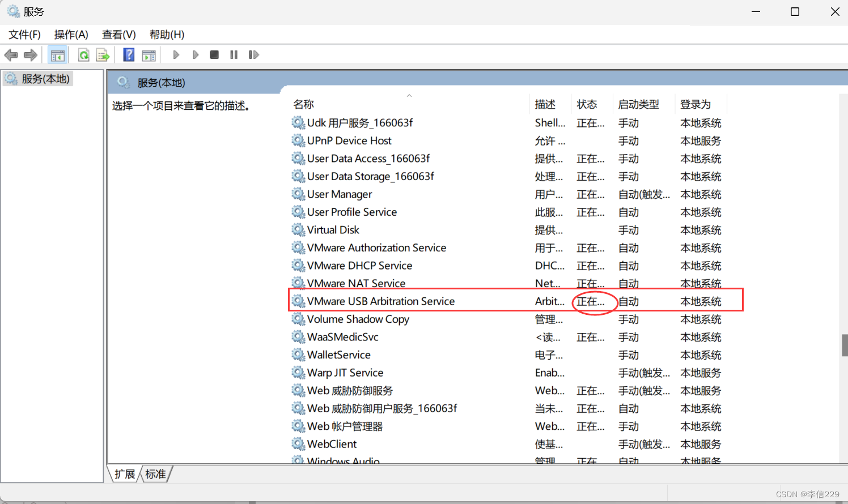The width and height of the screenshot is (848, 504).
Task: Open the 查看(V) menu
Action: pyautogui.click(x=119, y=35)
